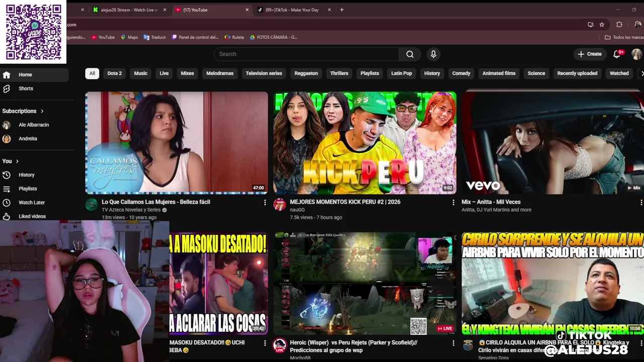644x362 pixels.
Task: Play KICK PERU video thumbnail
Action: click(x=365, y=143)
